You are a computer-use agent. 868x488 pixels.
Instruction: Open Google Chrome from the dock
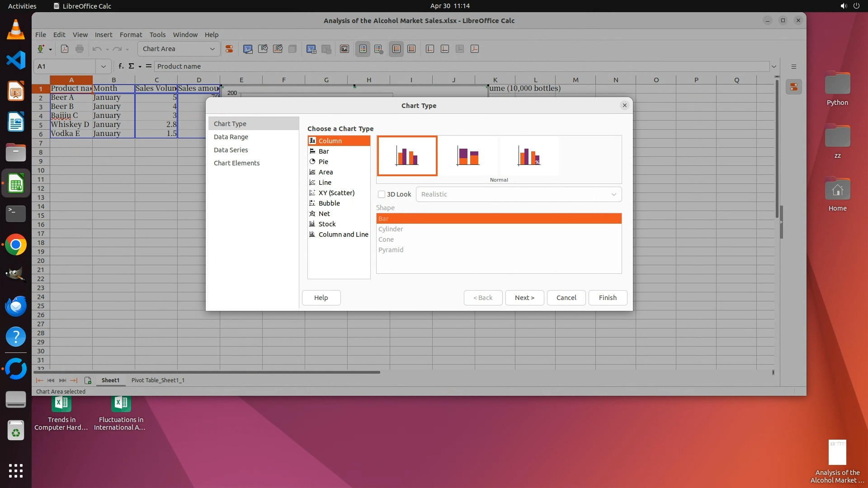(x=16, y=245)
